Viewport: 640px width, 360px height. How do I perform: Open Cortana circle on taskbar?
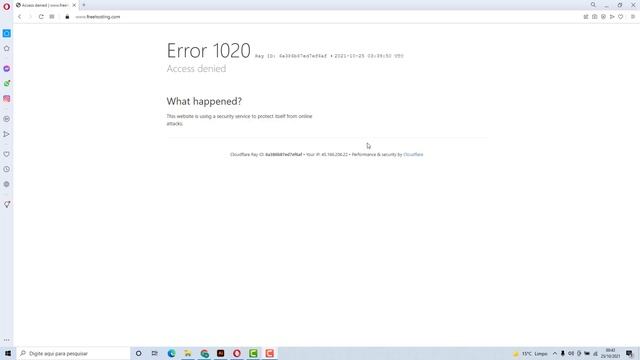click(138, 353)
